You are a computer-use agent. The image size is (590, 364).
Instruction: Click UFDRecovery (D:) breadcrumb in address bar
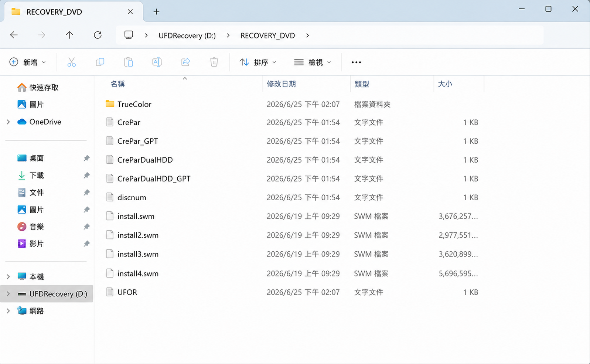[187, 35]
